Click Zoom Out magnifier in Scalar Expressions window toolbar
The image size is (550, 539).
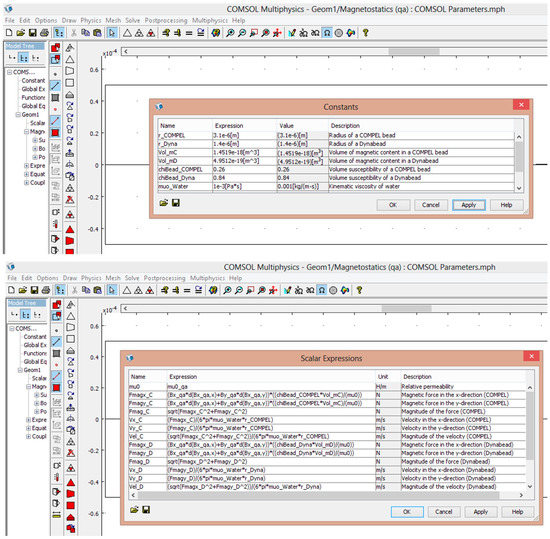[239, 290]
